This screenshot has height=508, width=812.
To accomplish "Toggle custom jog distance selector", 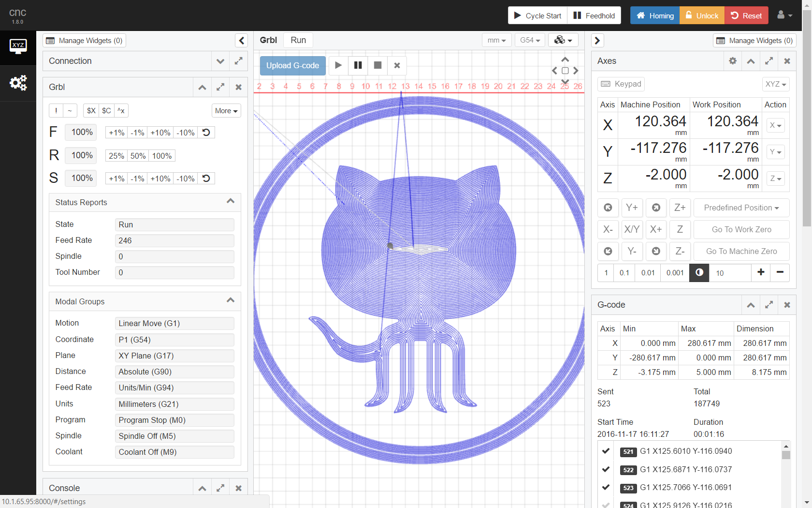I will (699, 273).
